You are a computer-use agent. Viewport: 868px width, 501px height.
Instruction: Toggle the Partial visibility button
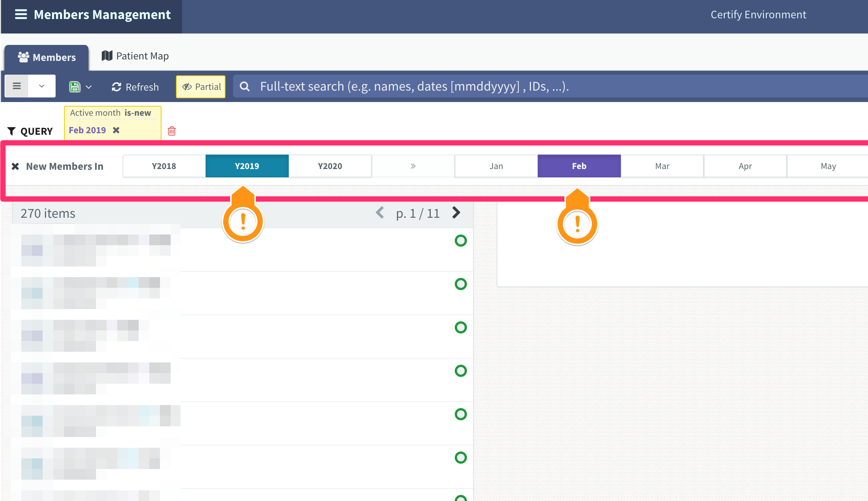[x=201, y=87]
